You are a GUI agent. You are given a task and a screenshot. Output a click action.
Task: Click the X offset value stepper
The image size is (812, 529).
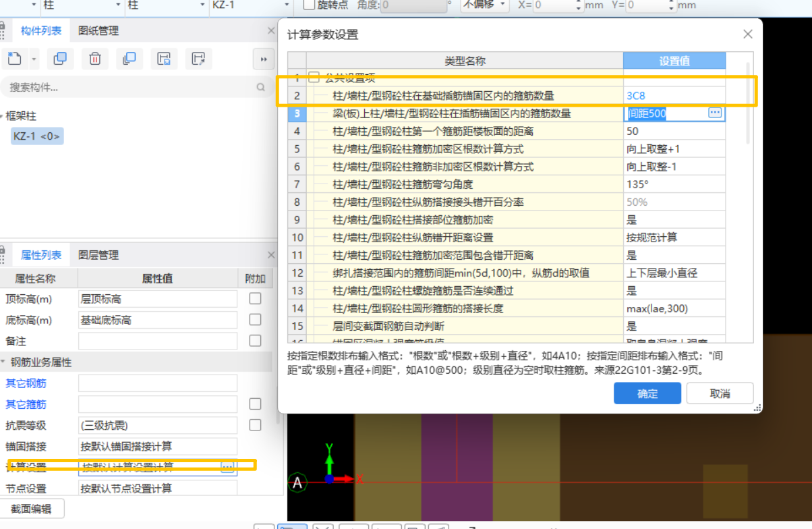579,5
